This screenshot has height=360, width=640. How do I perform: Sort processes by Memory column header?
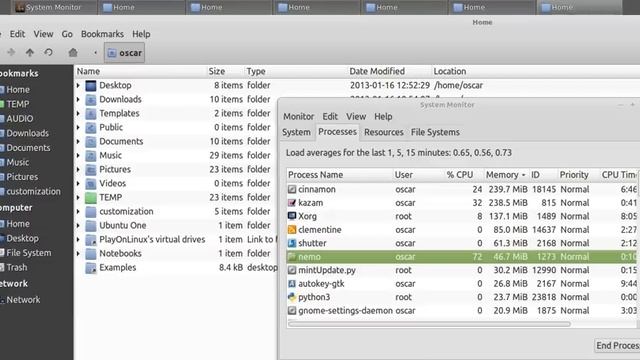[505, 175]
